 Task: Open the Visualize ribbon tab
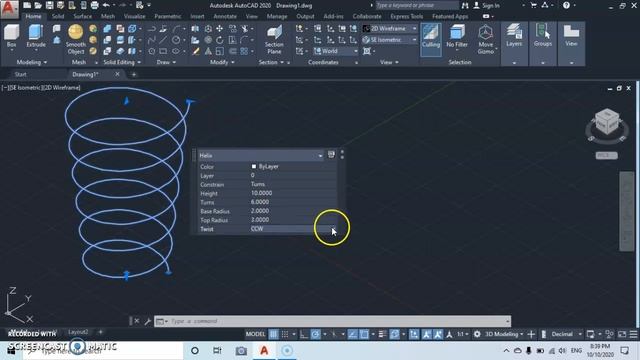tap(134, 16)
